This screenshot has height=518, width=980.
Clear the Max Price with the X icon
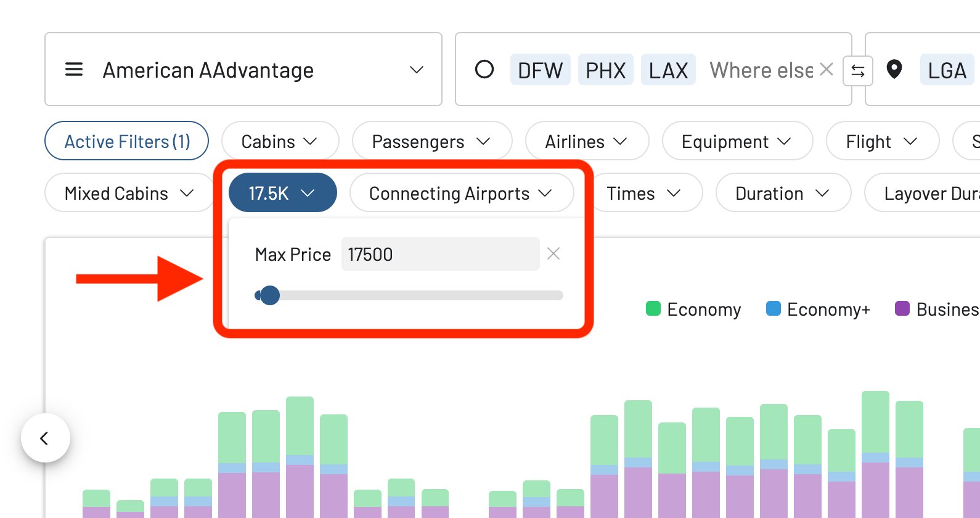coord(553,253)
